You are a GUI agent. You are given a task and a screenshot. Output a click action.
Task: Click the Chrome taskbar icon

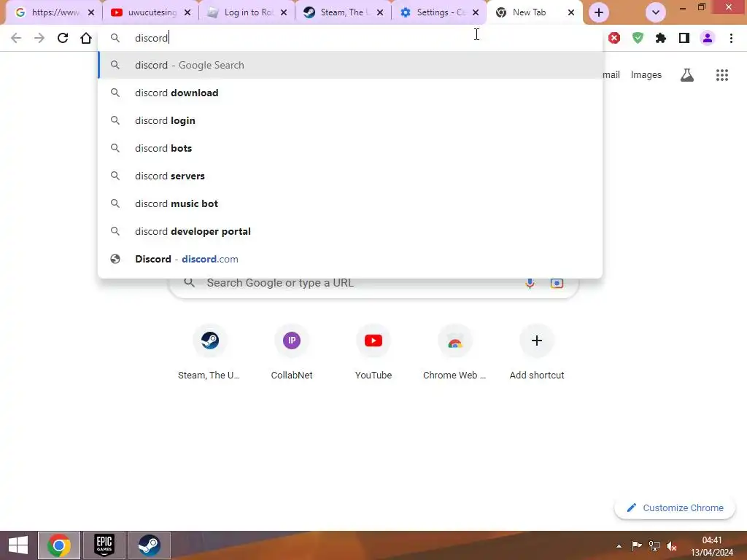[x=59, y=545]
